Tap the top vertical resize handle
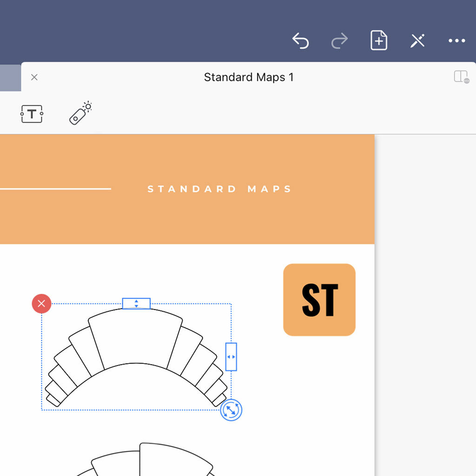The width and height of the screenshot is (476, 476). pyautogui.click(x=136, y=303)
